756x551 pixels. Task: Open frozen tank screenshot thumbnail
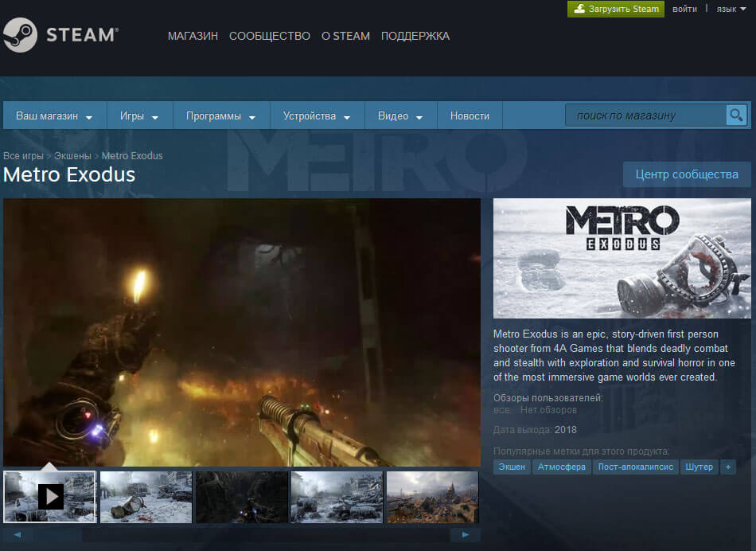click(337, 497)
